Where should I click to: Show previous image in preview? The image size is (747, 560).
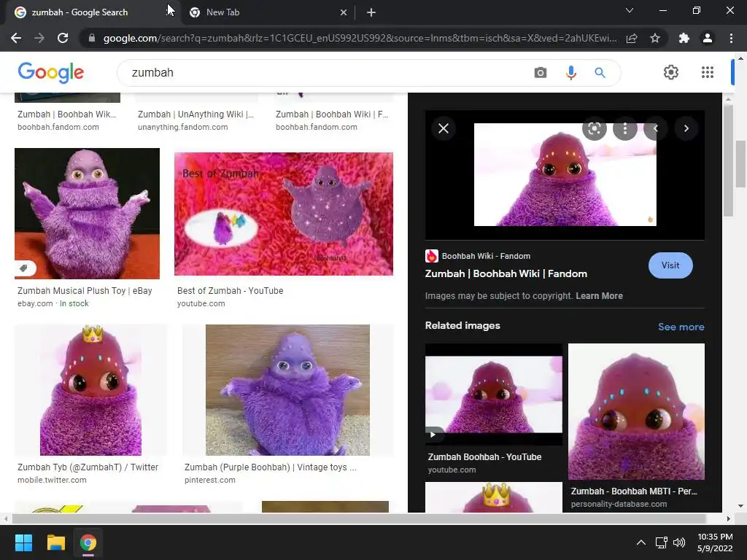point(656,128)
